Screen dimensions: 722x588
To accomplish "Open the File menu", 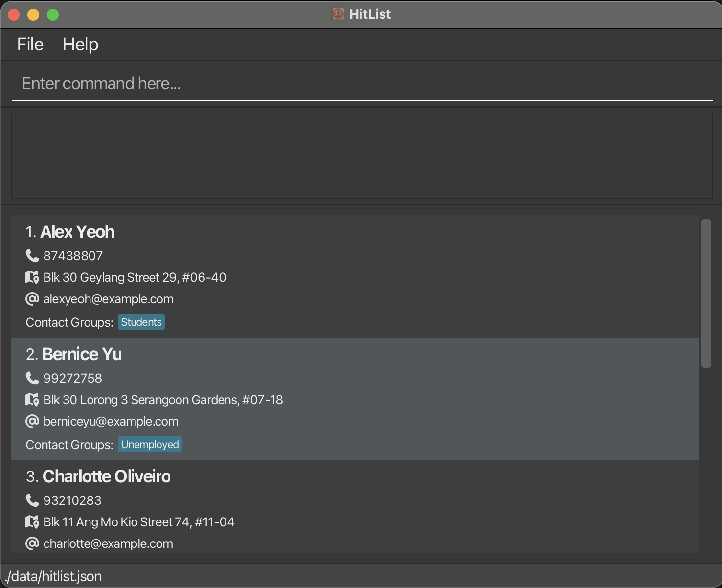I will (x=30, y=45).
